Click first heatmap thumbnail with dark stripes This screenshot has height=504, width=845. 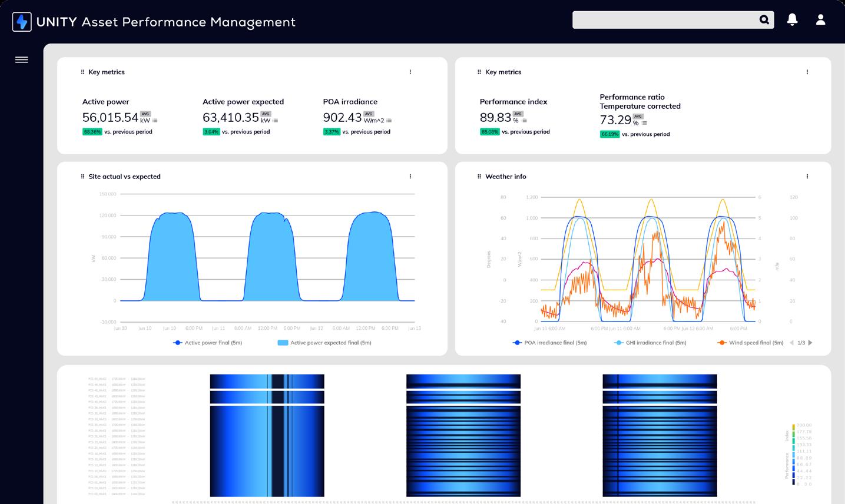267,436
